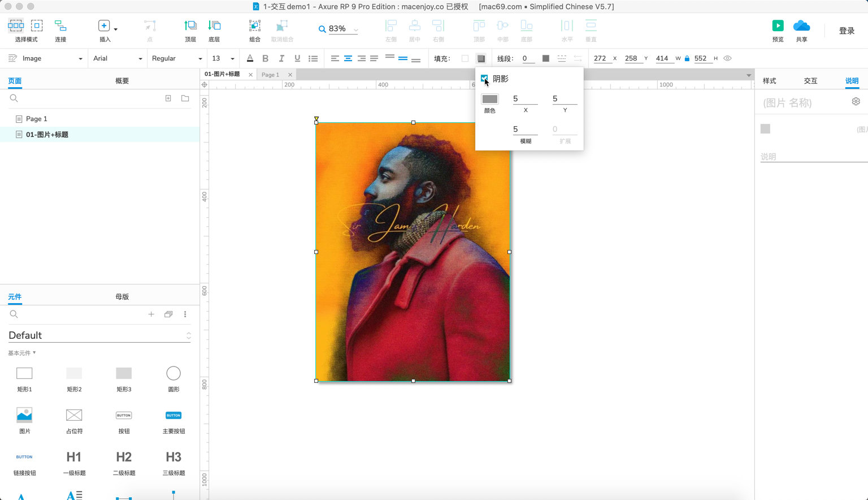Open library options three-dot menu
Screen dimensions: 868x500
click(x=185, y=314)
